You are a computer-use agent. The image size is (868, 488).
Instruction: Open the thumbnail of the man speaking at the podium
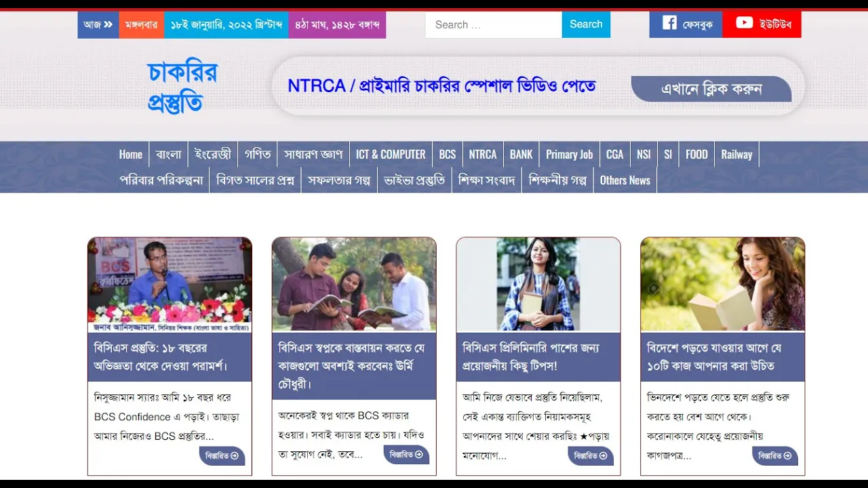click(x=170, y=284)
